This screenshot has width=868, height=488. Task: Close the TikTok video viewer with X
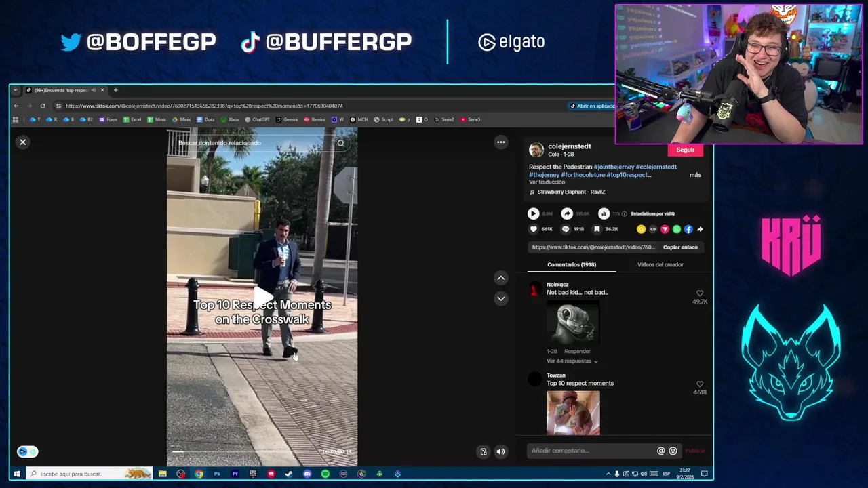pyautogui.click(x=22, y=142)
